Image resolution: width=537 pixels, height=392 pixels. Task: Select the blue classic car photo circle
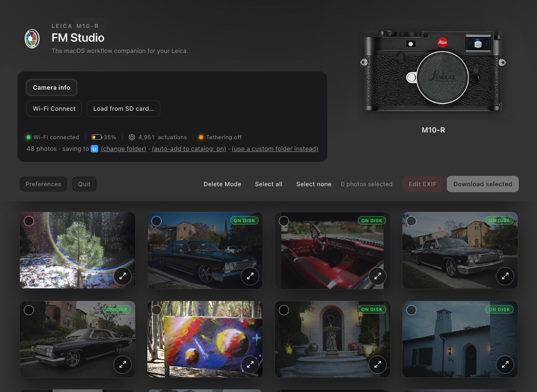coord(156,221)
